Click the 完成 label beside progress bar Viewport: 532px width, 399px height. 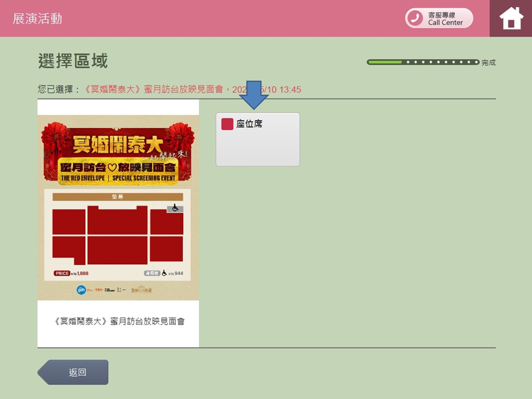click(488, 62)
